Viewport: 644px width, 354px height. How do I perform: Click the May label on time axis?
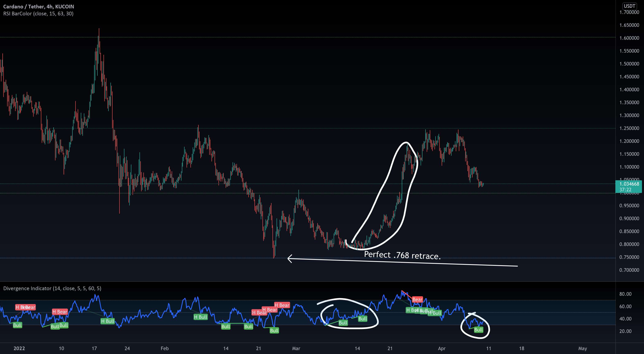click(582, 348)
